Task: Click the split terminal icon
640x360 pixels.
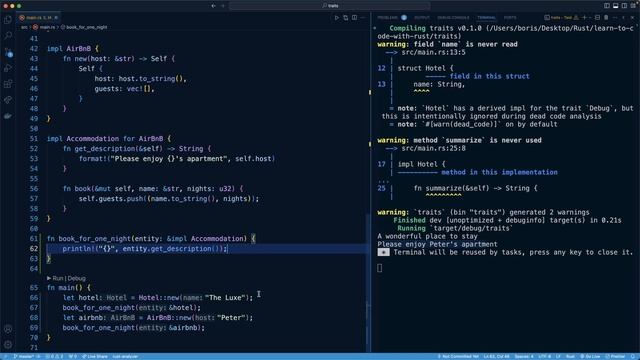Action: pos(598,18)
